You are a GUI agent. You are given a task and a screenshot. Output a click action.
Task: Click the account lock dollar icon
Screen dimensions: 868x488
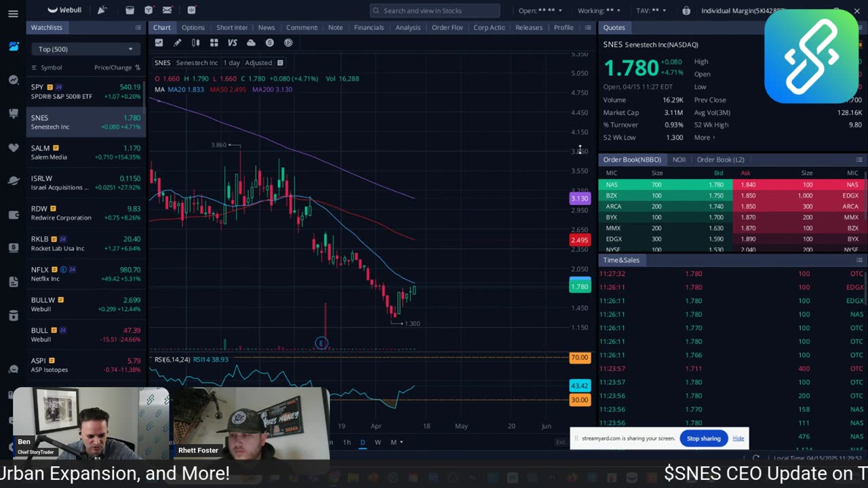pos(686,10)
